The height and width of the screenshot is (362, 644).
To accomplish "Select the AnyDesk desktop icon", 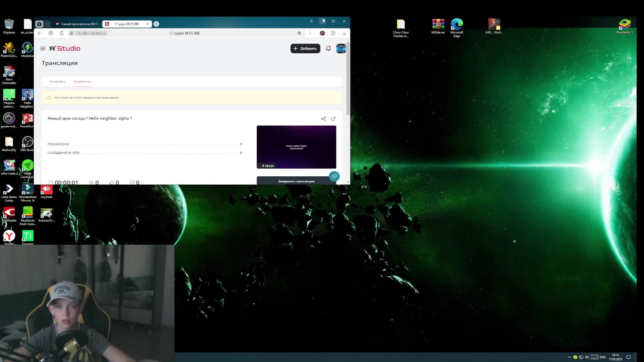I will pyautogui.click(x=46, y=191).
